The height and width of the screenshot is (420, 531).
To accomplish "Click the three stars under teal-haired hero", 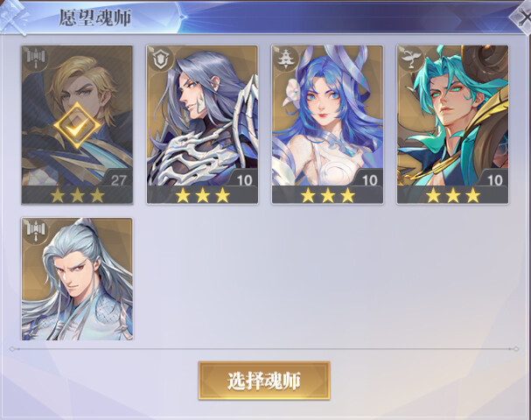I will (x=453, y=195).
